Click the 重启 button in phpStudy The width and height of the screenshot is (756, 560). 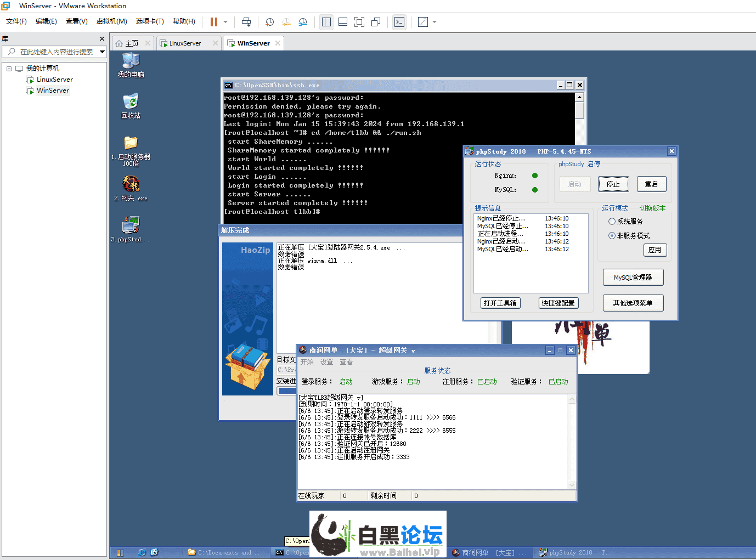click(x=651, y=184)
